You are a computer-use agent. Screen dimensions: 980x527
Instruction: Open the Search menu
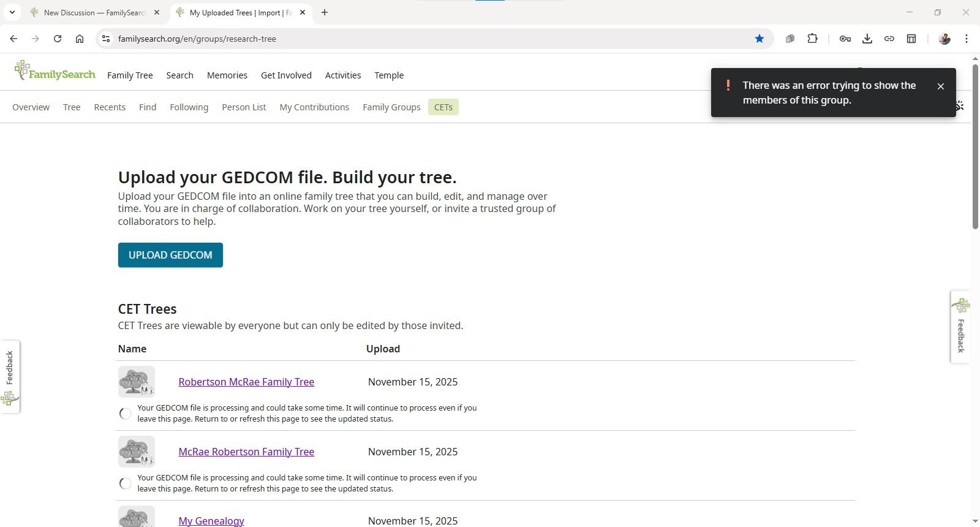179,75
